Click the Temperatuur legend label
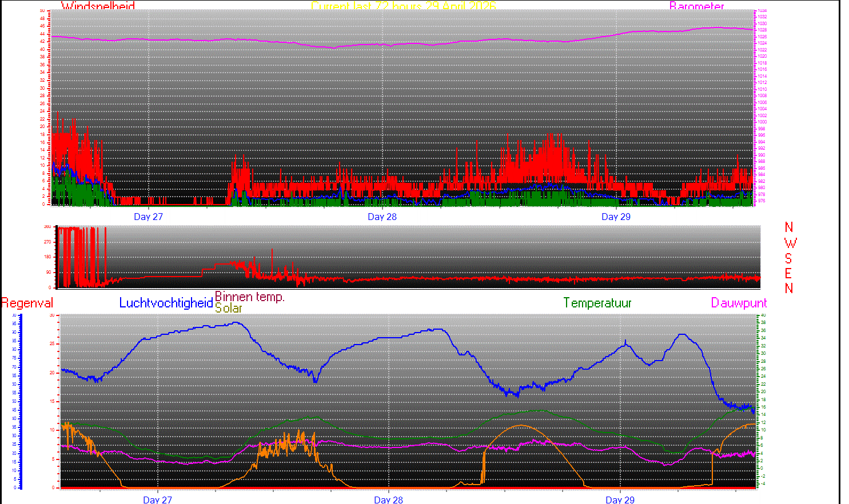The width and height of the screenshot is (849, 504). point(597,303)
